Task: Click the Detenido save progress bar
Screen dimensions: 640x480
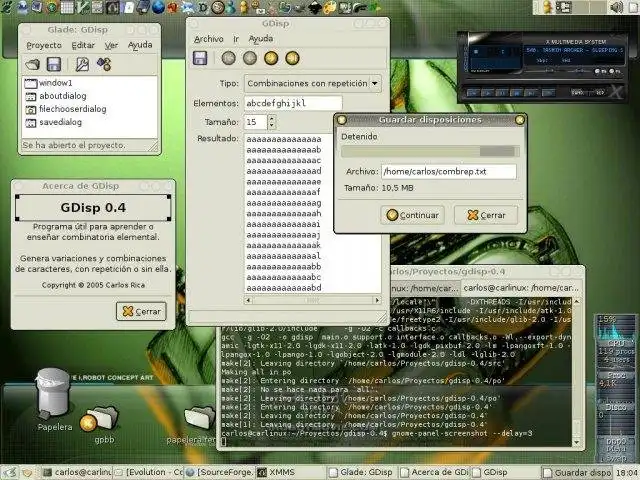Action: 431,152
